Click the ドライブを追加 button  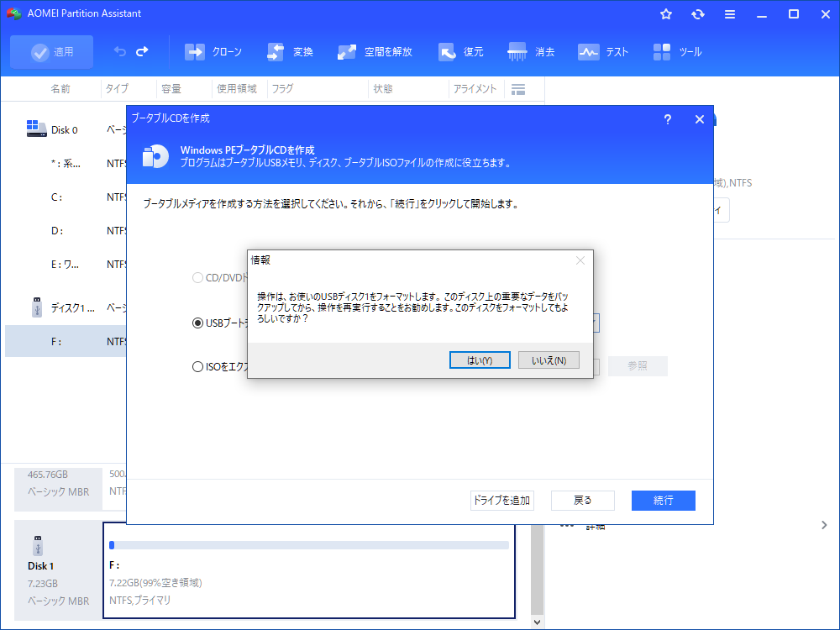click(502, 501)
